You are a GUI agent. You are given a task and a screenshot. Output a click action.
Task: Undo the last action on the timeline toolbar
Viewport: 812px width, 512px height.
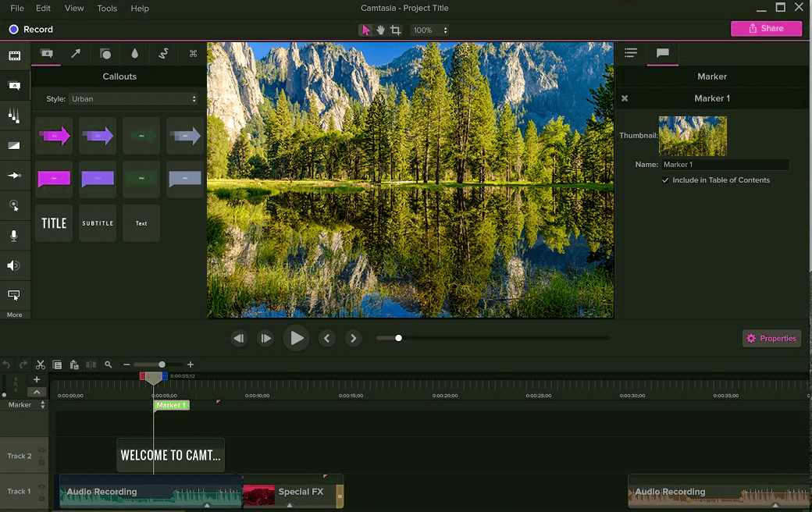point(7,364)
